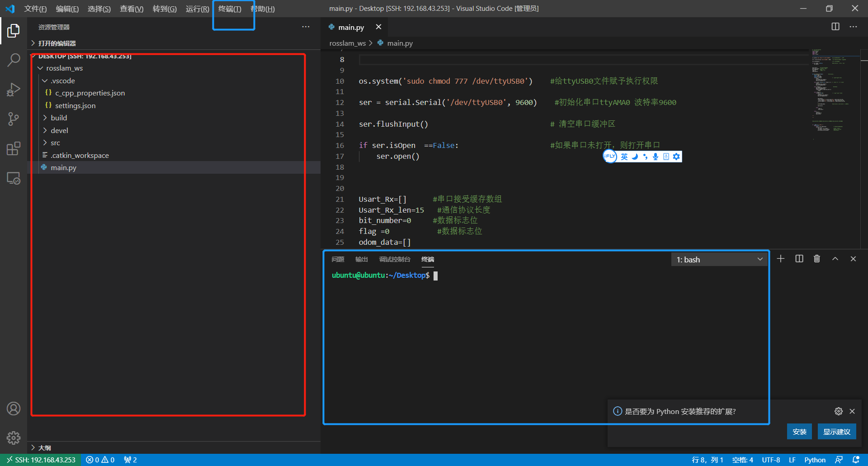
Task: Click Install button for Python extensions
Action: tap(799, 432)
